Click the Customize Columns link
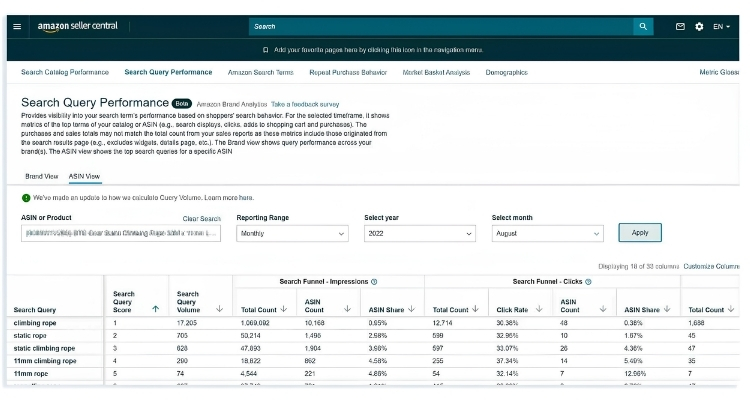 click(x=711, y=267)
